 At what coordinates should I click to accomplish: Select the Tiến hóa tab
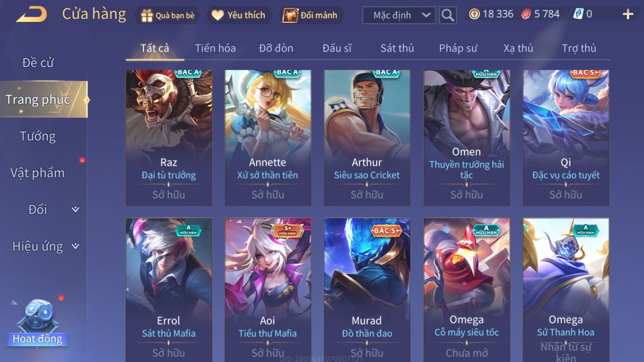[215, 48]
